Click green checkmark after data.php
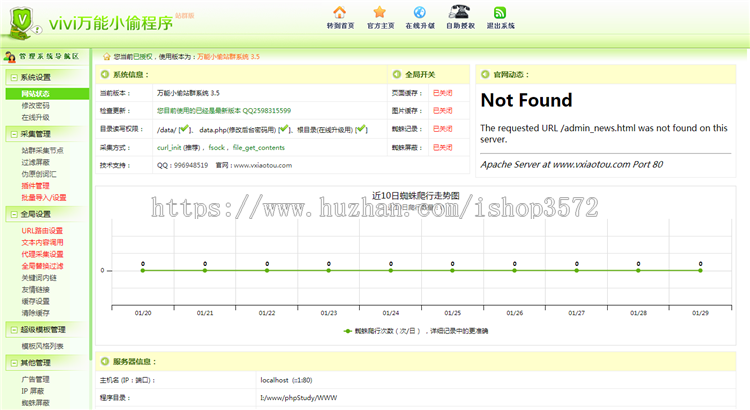Viewport: 750px width, 410px height. point(284,129)
